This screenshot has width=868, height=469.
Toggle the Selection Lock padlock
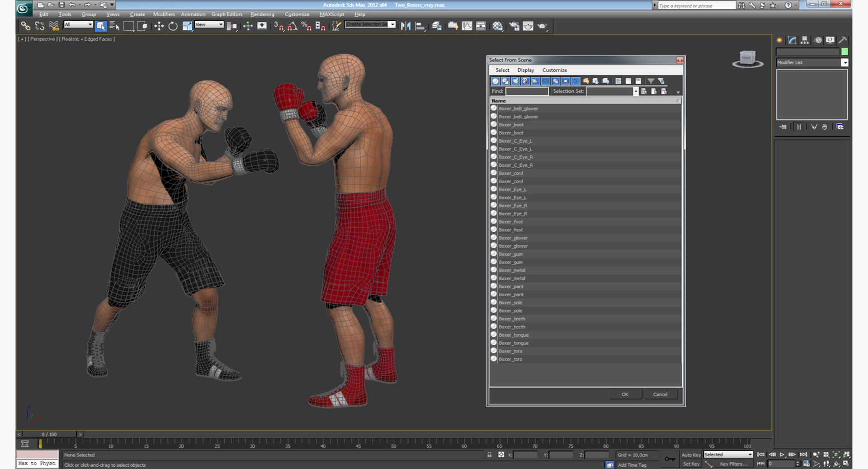pyautogui.click(x=489, y=455)
